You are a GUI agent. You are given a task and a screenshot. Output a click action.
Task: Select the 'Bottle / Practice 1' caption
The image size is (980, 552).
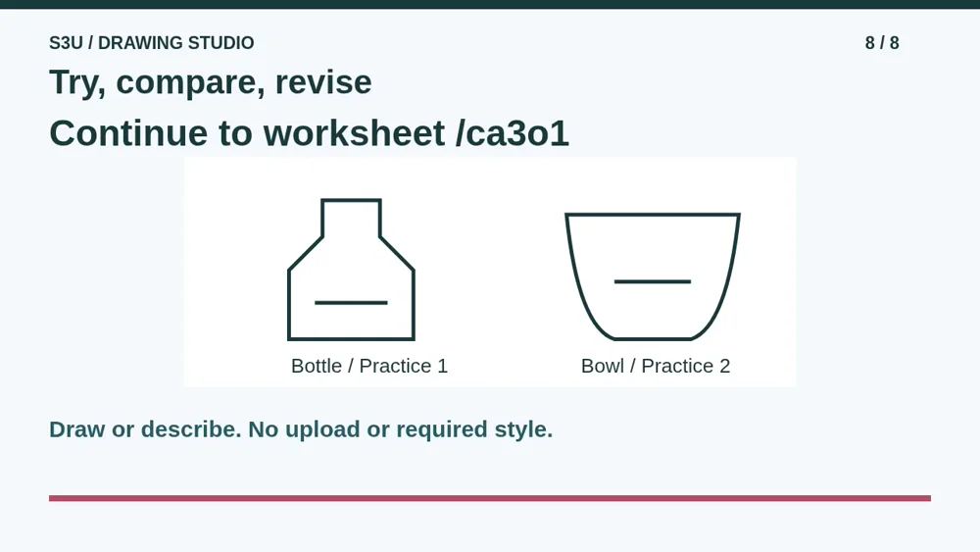click(x=369, y=366)
